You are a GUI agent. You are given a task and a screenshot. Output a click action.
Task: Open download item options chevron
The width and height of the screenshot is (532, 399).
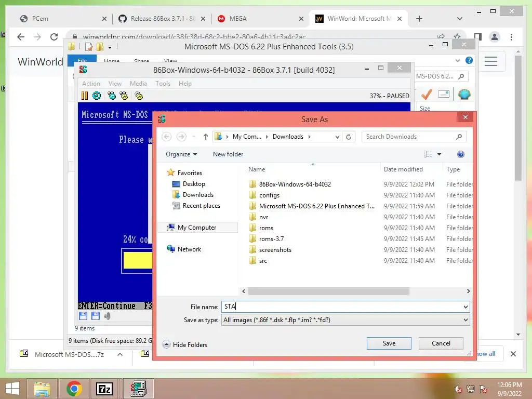pos(120,354)
